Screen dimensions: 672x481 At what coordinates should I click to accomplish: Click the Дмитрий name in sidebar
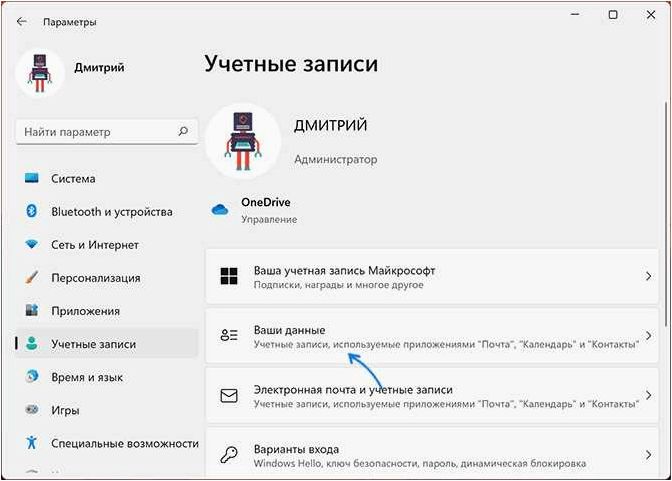point(99,67)
